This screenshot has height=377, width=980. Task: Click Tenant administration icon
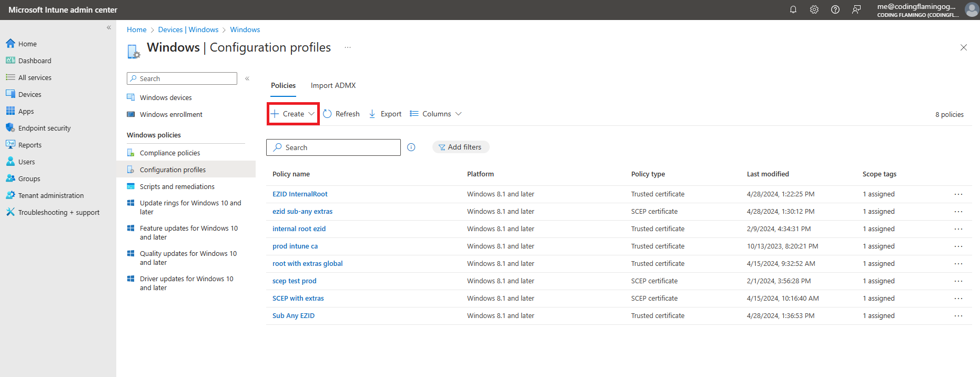coord(11,195)
